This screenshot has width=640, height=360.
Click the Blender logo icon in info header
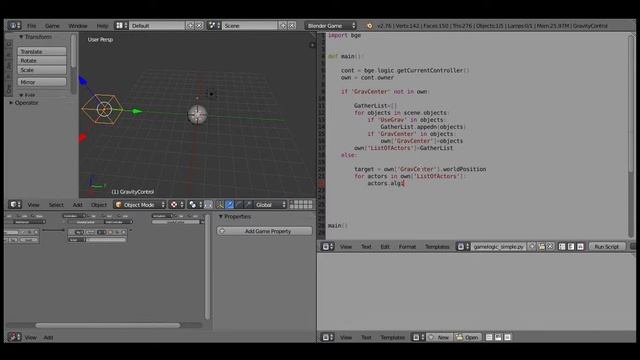tap(369, 26)
